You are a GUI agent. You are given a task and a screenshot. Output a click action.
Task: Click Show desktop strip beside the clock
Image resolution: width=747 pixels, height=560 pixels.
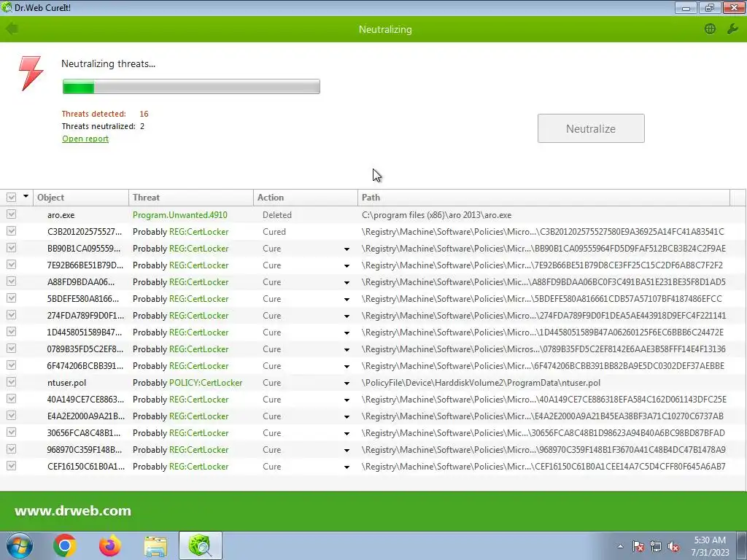coord(741,545)
